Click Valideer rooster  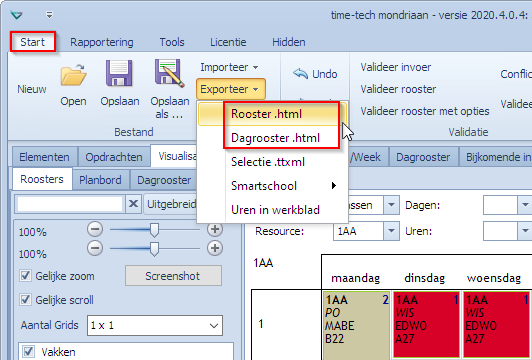pyautogui.click(x=398, y=89)
